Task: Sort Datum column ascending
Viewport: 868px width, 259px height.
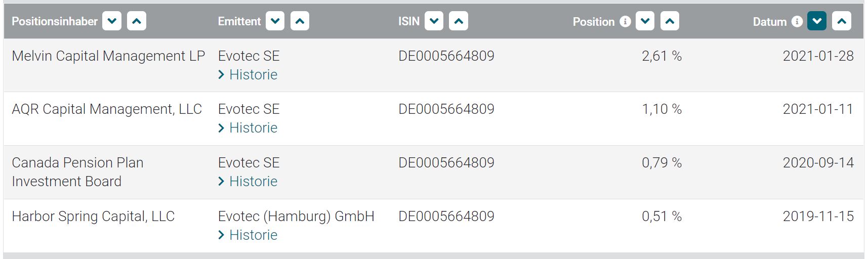Action: (842, 21)
